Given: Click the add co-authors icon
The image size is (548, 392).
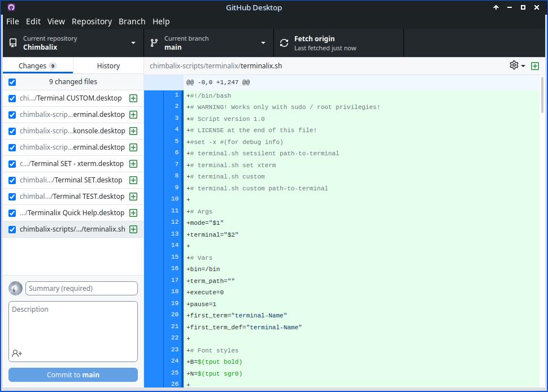Looking at the screenshot, I should pos(17,353).
